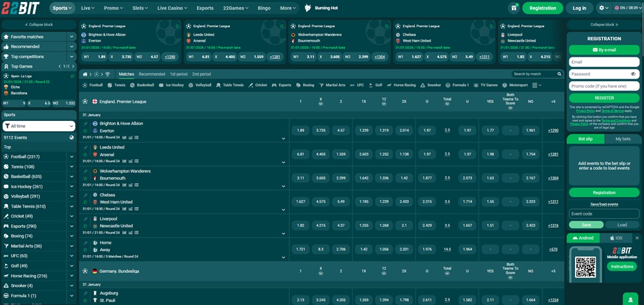The image size is (644, 305).
Task: Click the green REGISTER button
Action: (x=604, y=98)
